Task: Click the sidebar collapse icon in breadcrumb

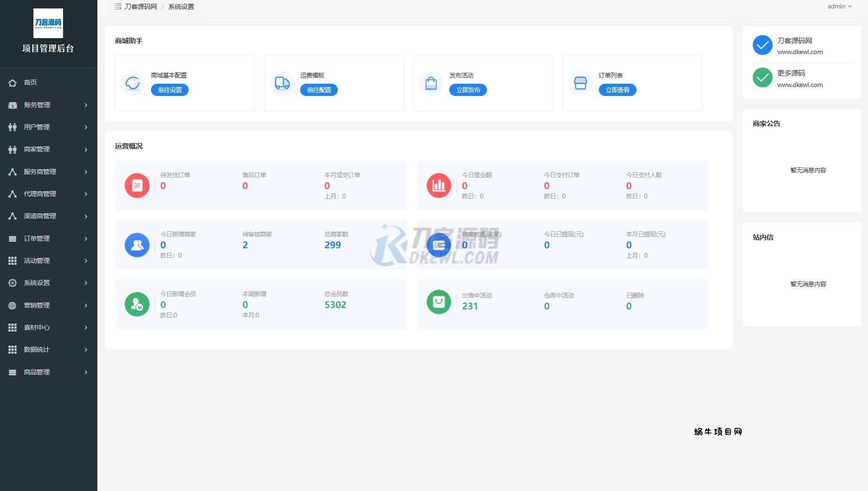Action: coord(118,7)
